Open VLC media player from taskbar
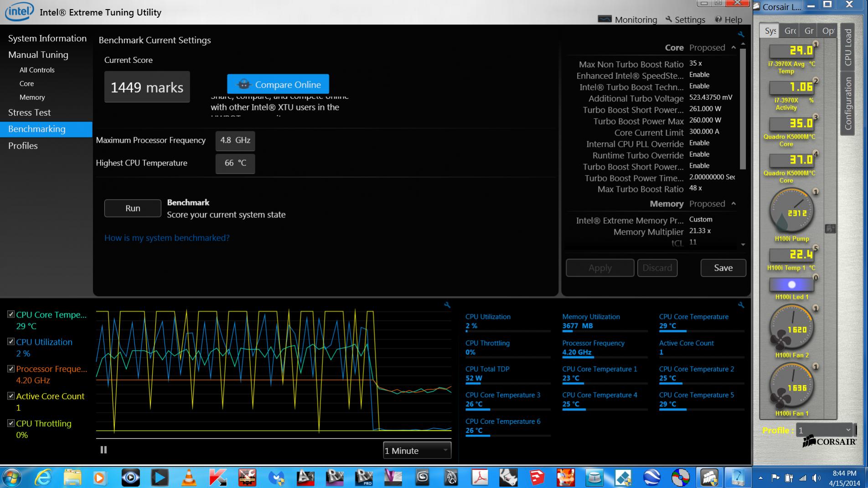 point(189,478)
